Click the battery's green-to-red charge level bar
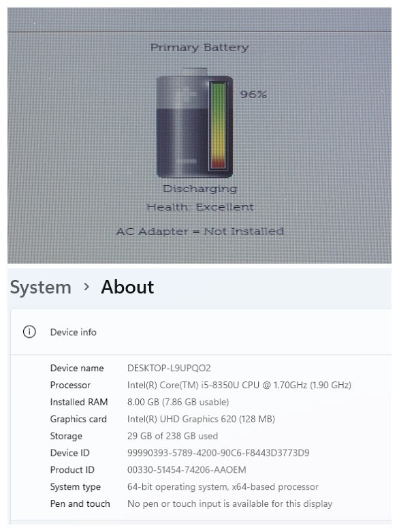 click(218, 125)
